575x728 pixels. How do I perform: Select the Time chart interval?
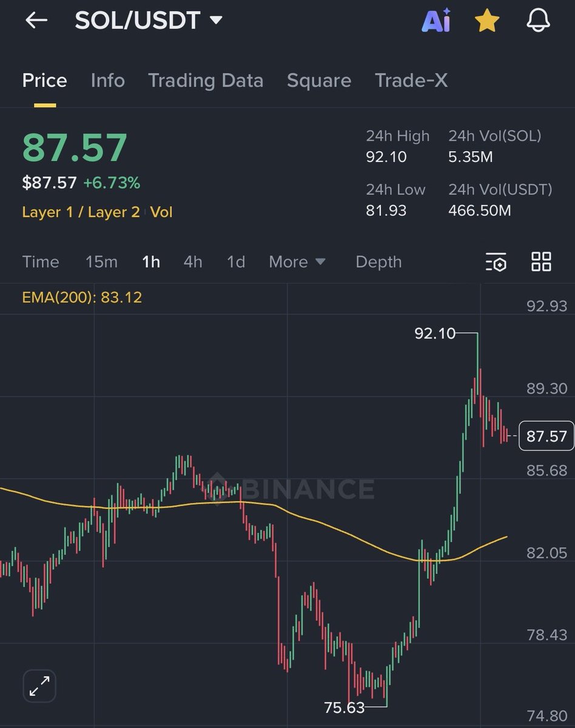tap(41, 262)
